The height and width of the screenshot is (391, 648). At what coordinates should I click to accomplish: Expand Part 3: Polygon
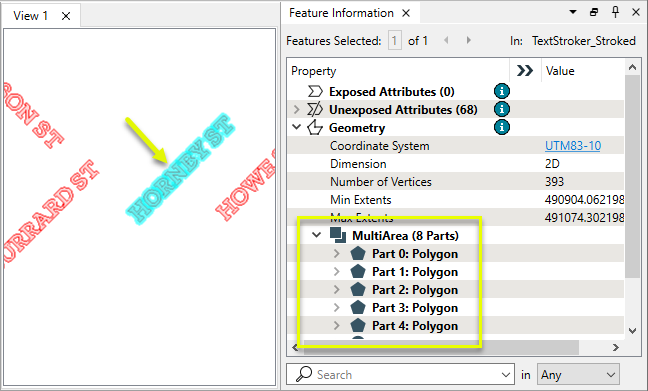click(x=336, y=308)
